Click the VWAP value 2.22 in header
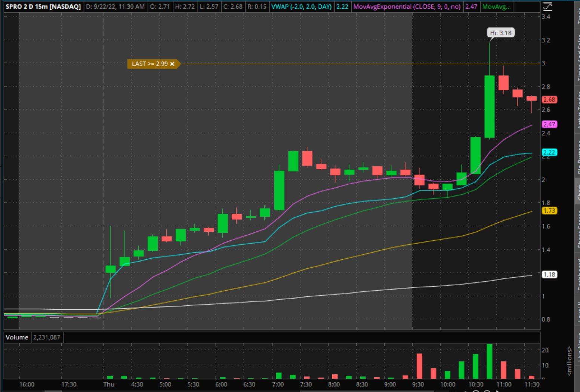Image resolution: width=580 pixels, height=392 pixels. coord(342,6)
